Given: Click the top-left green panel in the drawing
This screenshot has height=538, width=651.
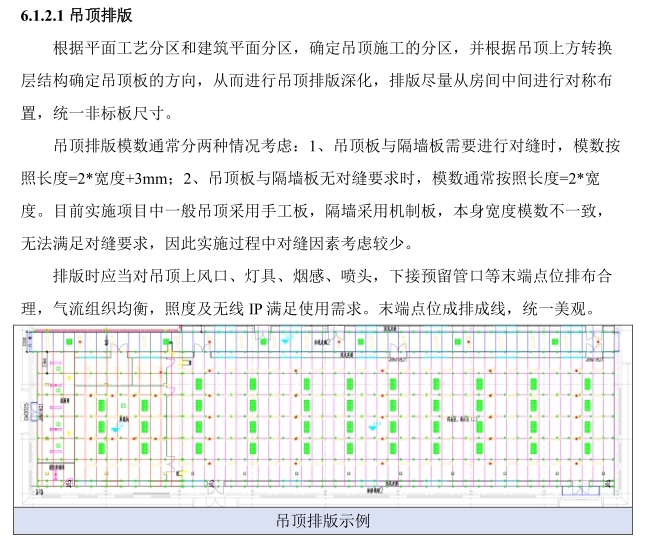Looking at the screenshot, I should click(x=68, y=343).
